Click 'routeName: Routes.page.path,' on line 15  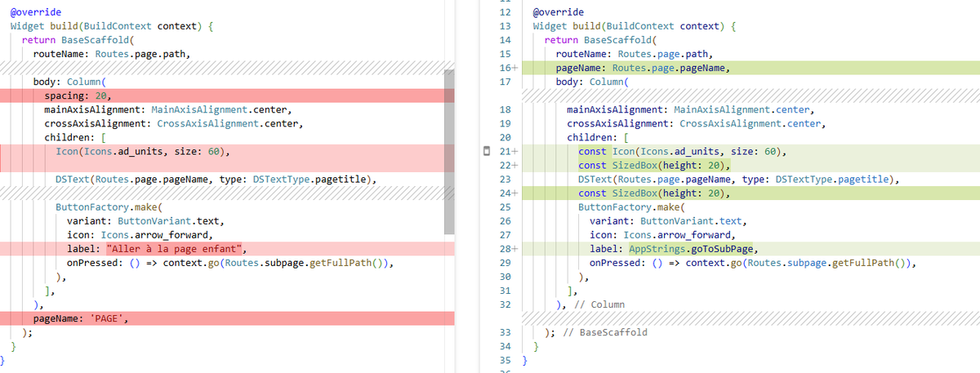[x=634, y=54]
